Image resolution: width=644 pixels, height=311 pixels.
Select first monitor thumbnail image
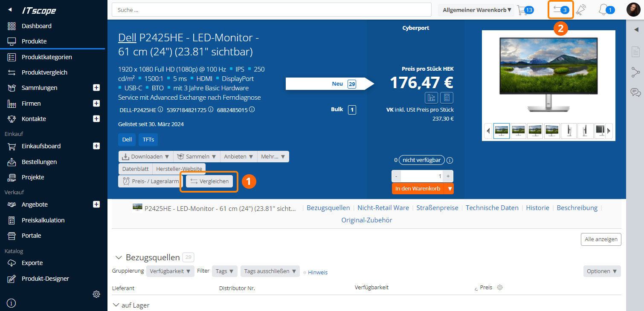[x=502, y=131]
